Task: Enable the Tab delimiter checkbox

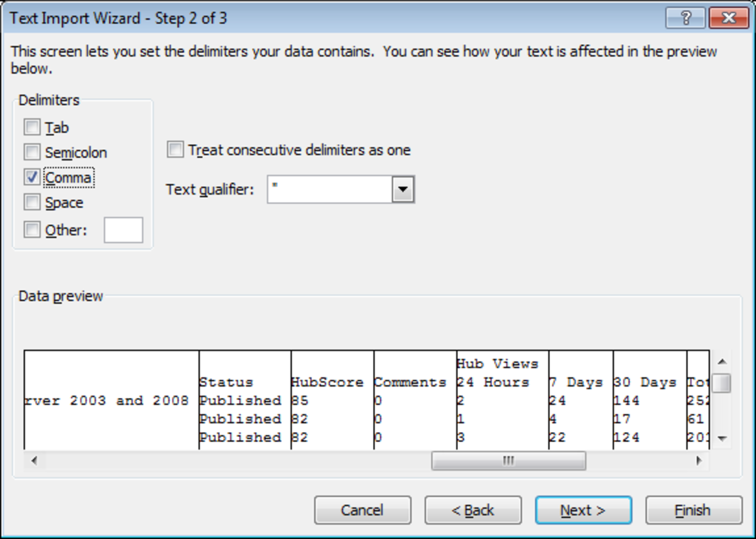Action: coord(31,127)
